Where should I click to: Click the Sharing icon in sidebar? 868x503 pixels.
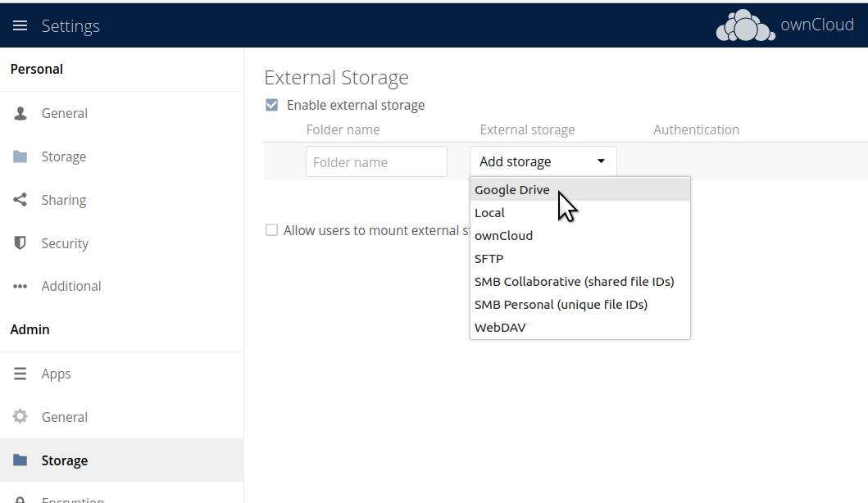pyautogui.click(x=20, y=200)
